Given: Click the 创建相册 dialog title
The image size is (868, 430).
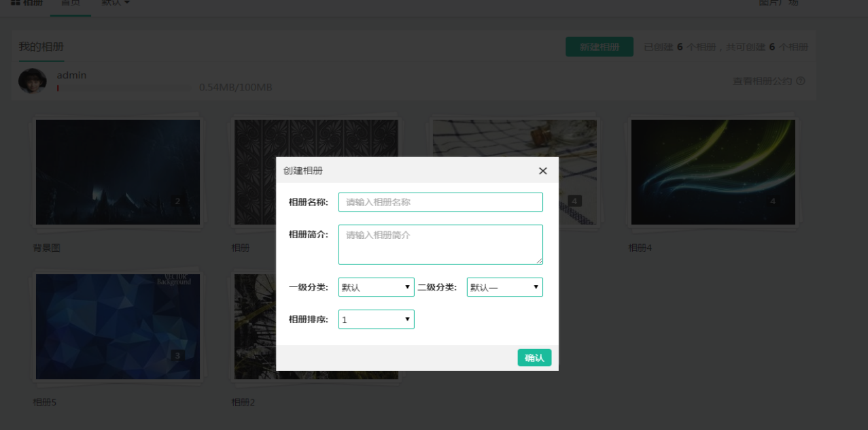Looking at the screenshot, I should pyautogui.click(x=303, y=171).
